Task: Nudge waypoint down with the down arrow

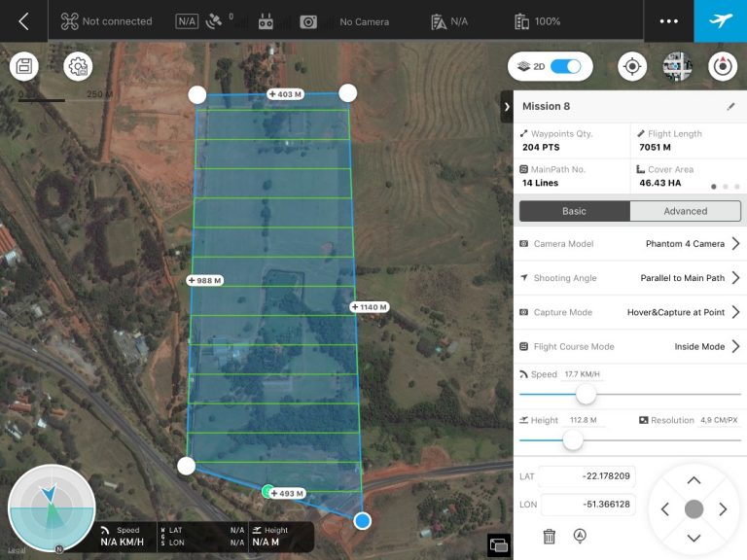Action: point(694,538)
